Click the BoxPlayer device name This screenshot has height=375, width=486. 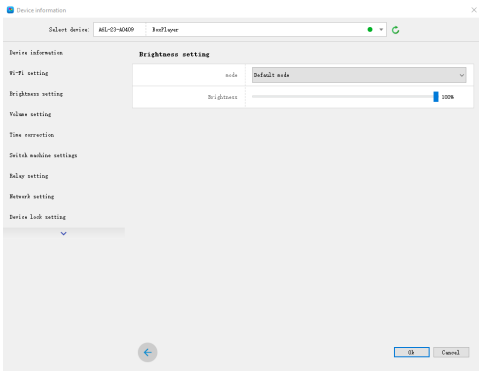165,30
